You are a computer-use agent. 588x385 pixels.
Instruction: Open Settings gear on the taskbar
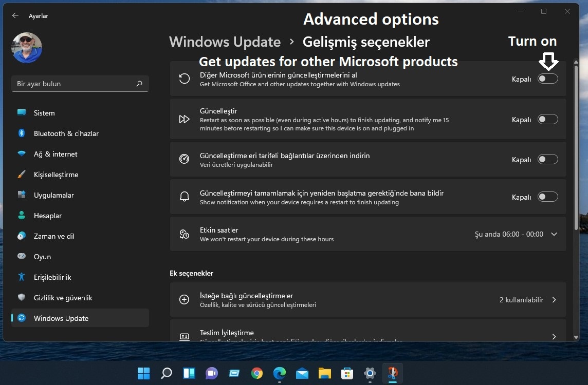pyautogui.click(x=370, y=373)
